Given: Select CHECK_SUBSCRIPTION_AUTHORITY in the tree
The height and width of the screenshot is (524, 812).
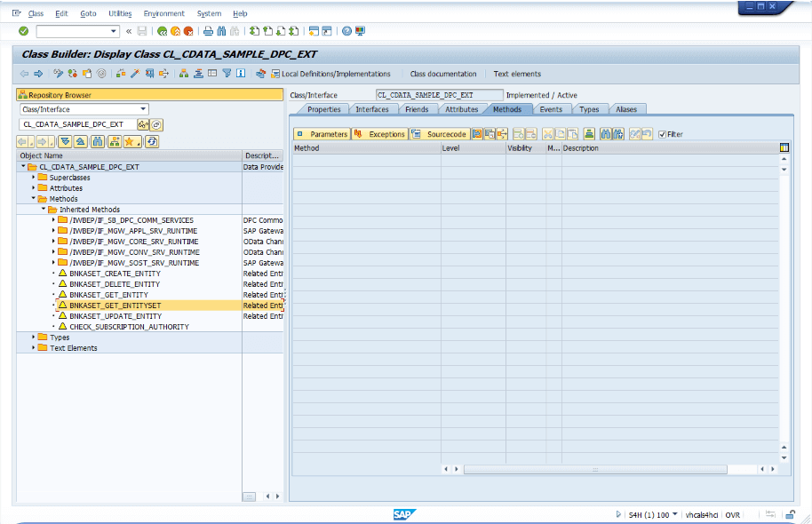Looking at the screenshot, I should point(129,327).
